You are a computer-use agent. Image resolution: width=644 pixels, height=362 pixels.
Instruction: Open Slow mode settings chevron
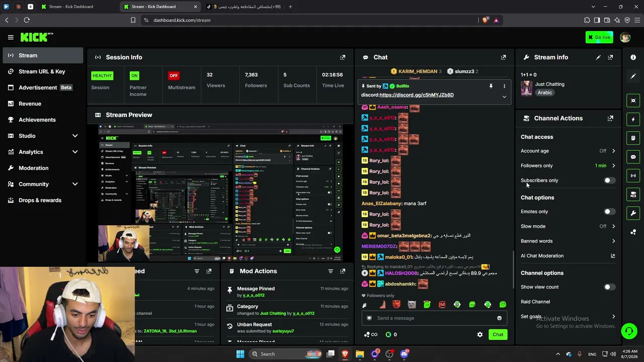tap(613, 226)
